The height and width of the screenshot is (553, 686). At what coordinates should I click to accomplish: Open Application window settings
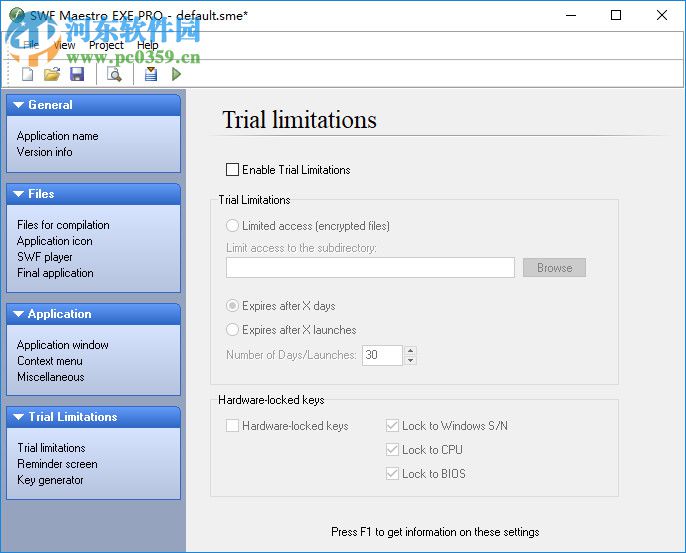(63, 345)
